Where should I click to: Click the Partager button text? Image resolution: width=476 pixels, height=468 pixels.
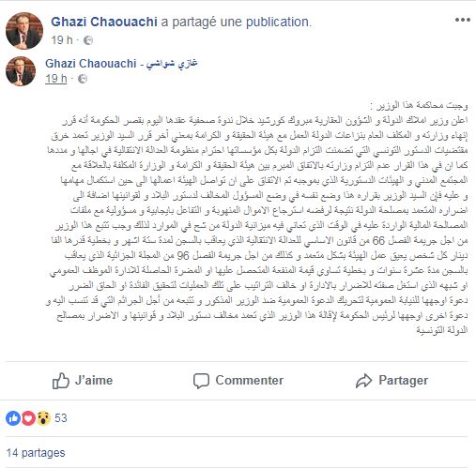[404, 381]
